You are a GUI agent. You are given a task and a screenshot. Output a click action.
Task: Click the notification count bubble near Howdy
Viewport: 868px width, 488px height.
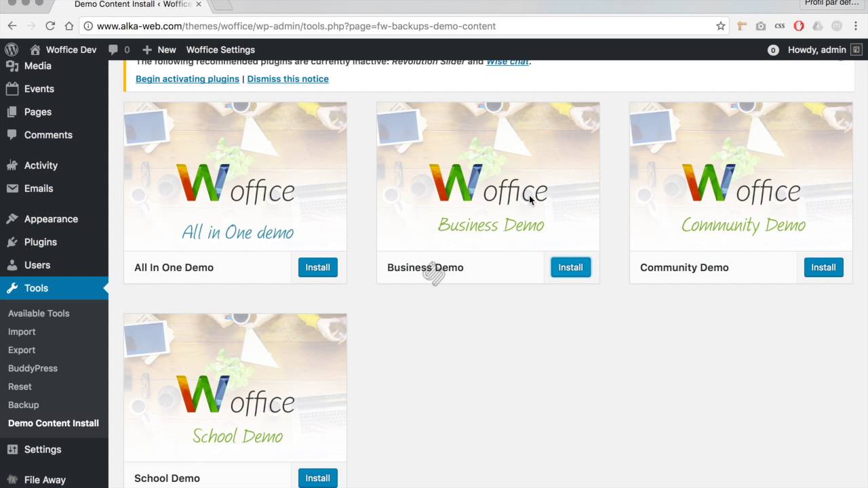(x=773, y=49)
